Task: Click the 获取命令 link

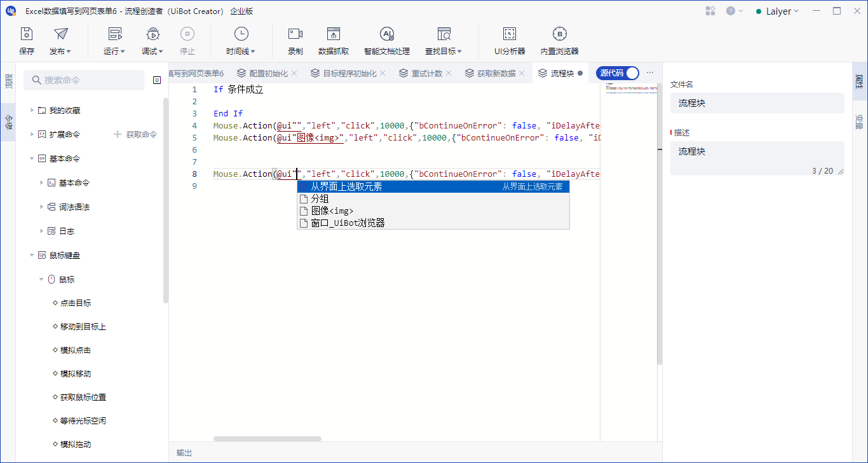Action: pos(141,134)
